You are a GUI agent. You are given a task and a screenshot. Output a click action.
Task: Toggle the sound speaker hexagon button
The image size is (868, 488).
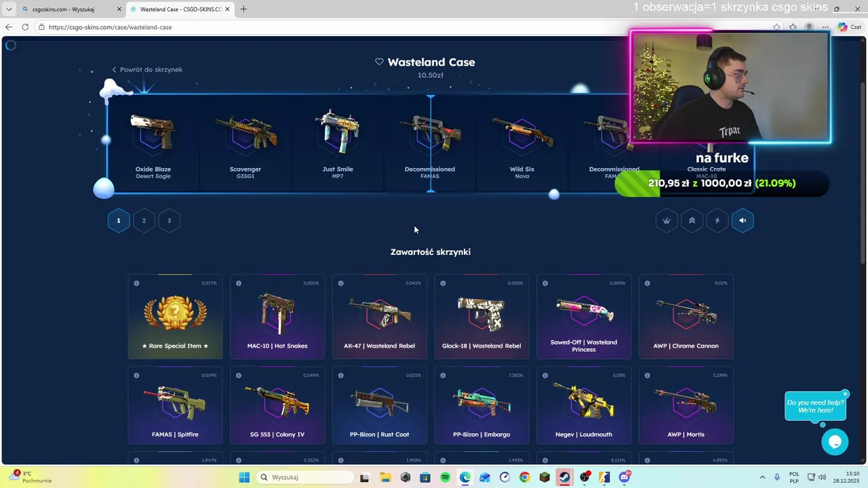743,220
